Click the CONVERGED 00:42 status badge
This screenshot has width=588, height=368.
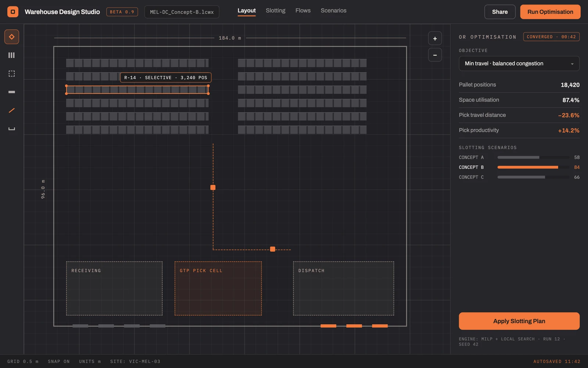tap(551, 37)
